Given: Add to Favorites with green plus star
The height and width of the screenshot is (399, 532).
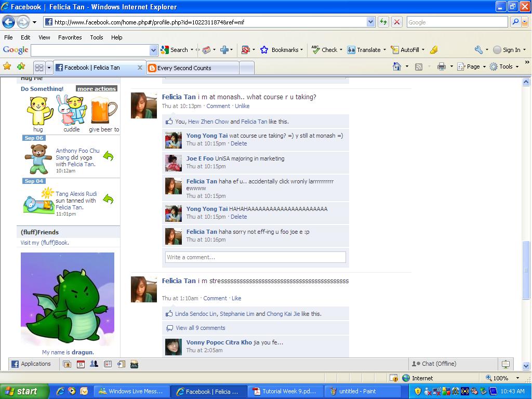Looking at the screenshot, I should click(x=21, y=66).
